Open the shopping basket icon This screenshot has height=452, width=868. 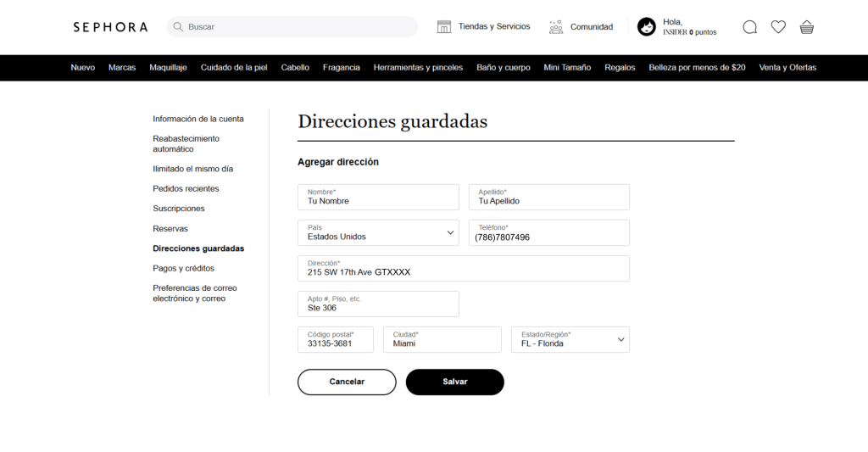click(807, 27)
